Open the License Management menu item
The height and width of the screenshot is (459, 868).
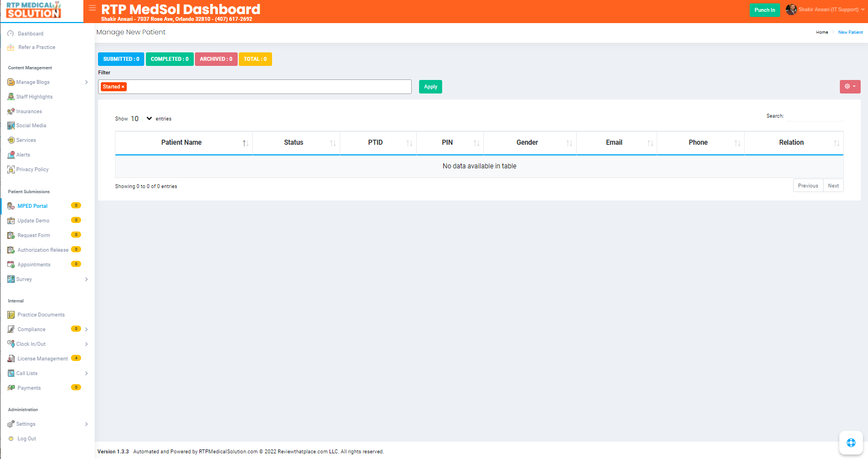[42, 359]
